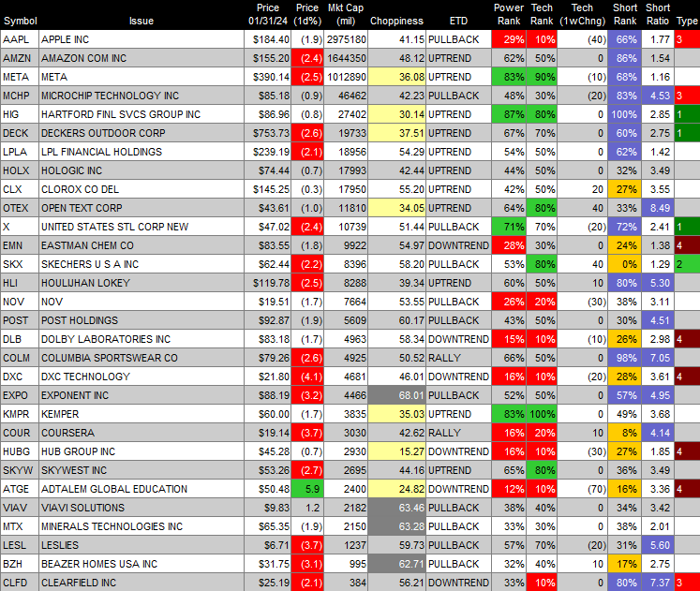Click EMN power rank 28%

point(509,245)
